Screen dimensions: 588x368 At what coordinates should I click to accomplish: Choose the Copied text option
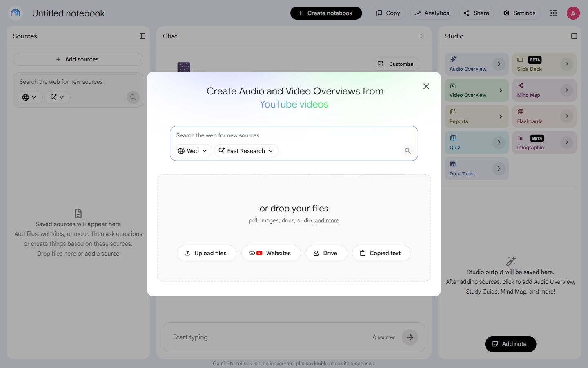click(x=381, y=253)
